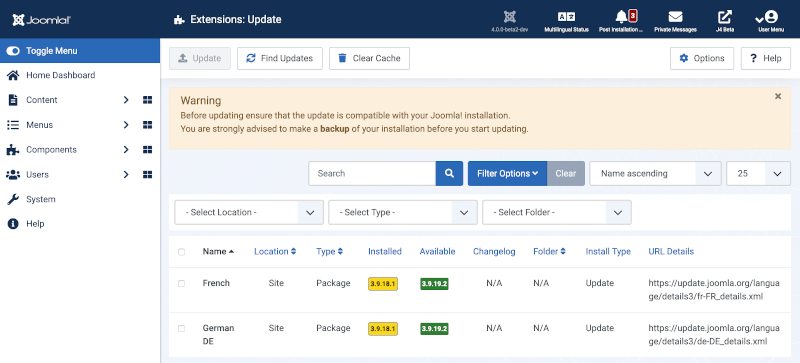
Task: Click French installed version badge 3.9.18.1
Action: point(383,284)
